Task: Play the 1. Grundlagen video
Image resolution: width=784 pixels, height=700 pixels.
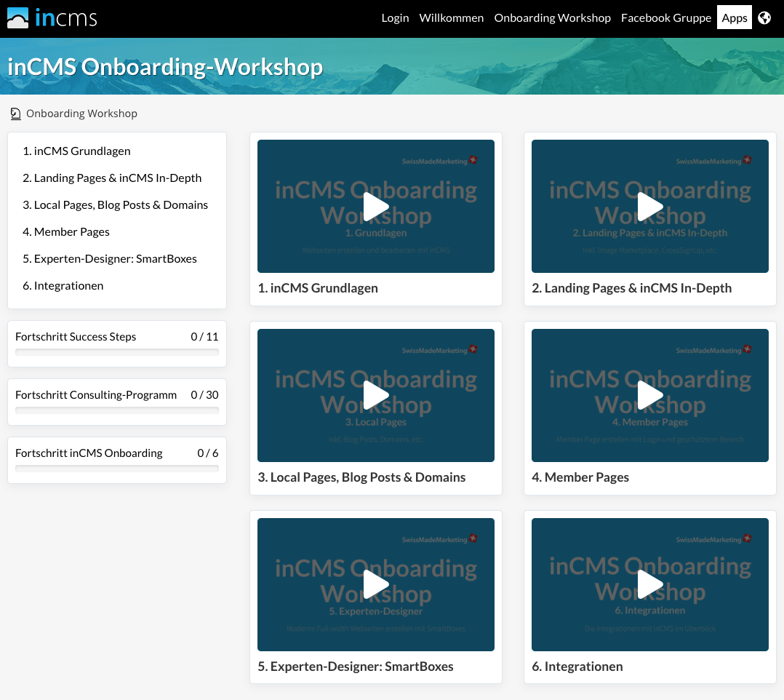Action: coord(376,206)
